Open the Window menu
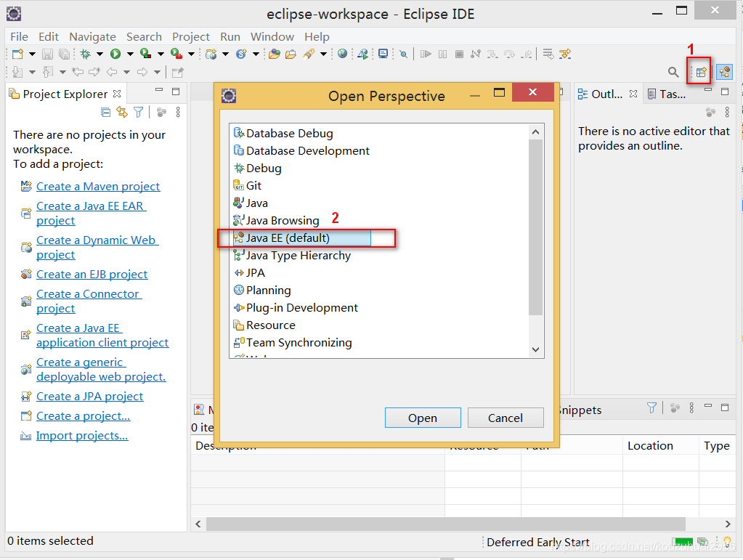The image size is (743, 560). point(272,37)
